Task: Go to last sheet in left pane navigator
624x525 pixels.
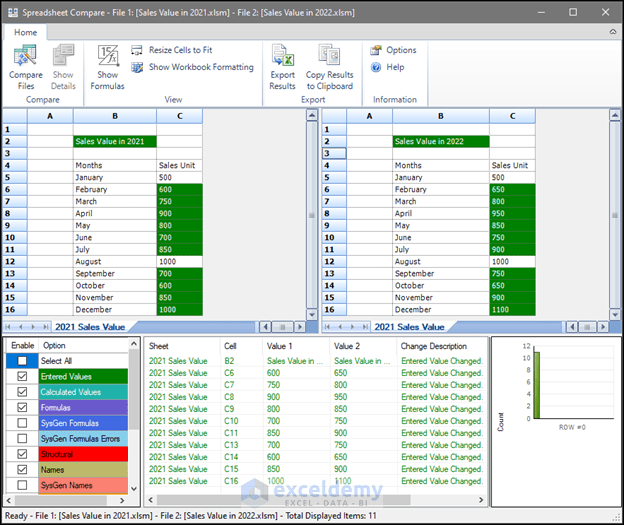Action: click(x=46, y=327)
